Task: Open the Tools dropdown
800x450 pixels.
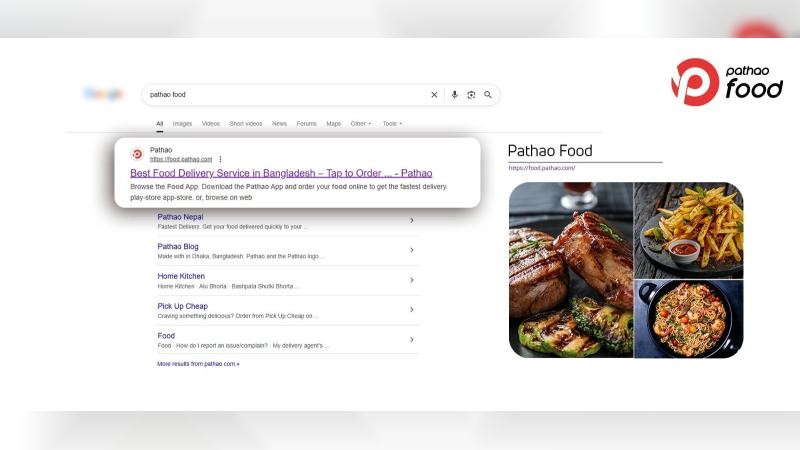Action: pos(392,123)
